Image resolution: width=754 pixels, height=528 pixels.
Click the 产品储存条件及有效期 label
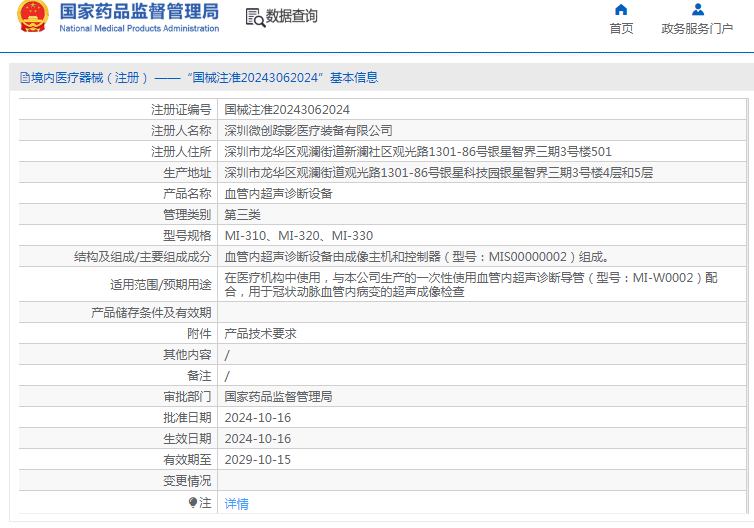click(151, 313)
